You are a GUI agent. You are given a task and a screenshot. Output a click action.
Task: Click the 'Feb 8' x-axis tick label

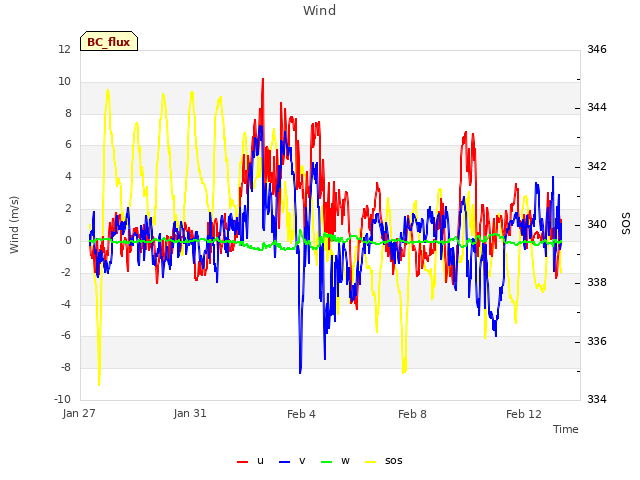412,414
